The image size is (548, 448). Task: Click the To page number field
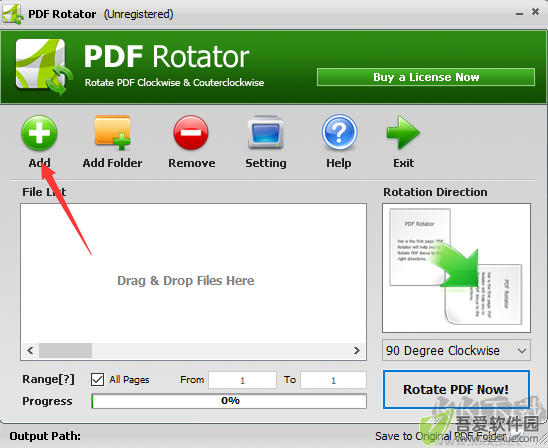click(x=333, y=380)
